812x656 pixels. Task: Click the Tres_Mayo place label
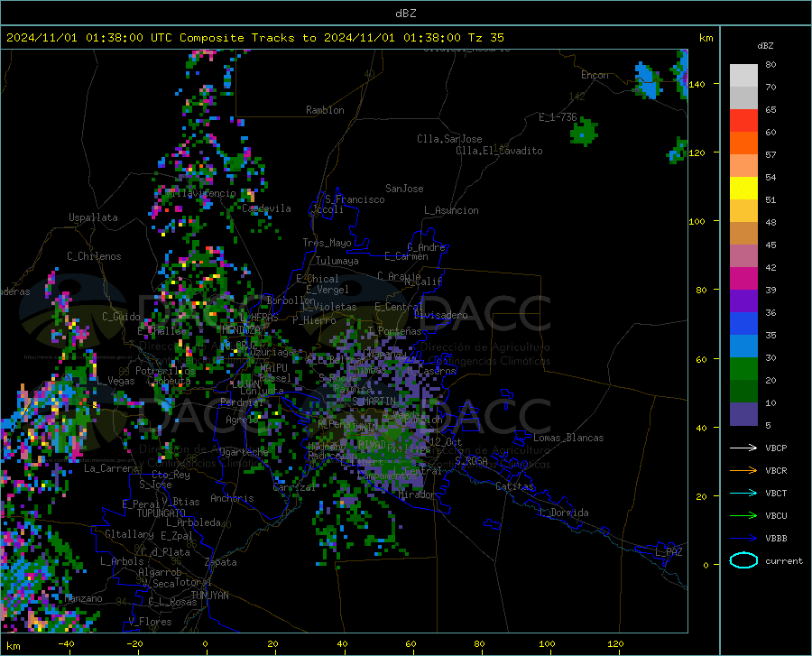tap(327, 243)
